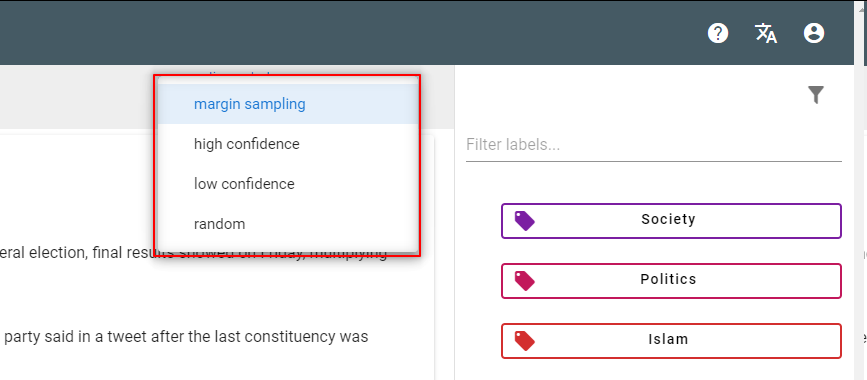
Task: Click the dark header bar area
Action: [x=354, y=33]
